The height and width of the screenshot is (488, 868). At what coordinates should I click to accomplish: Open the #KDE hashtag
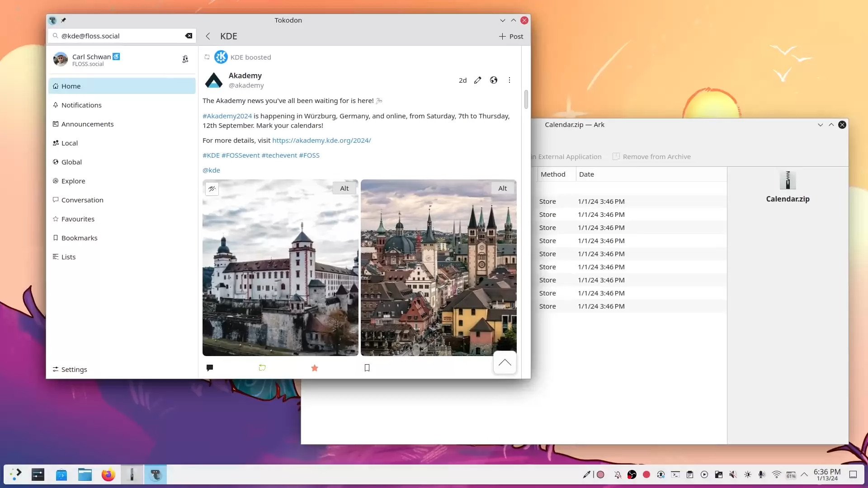point(211,155)
